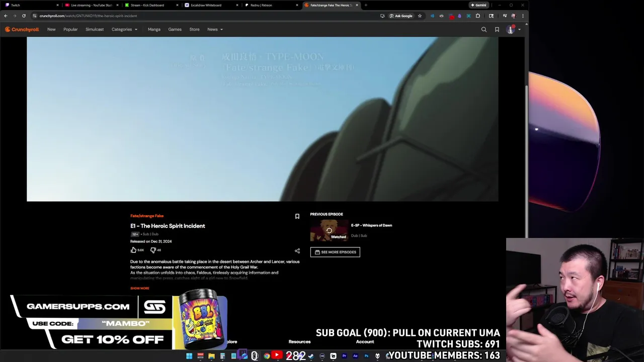
Task: Open Premiere Pro from taskbar
Action: click(x=344, y=356)
